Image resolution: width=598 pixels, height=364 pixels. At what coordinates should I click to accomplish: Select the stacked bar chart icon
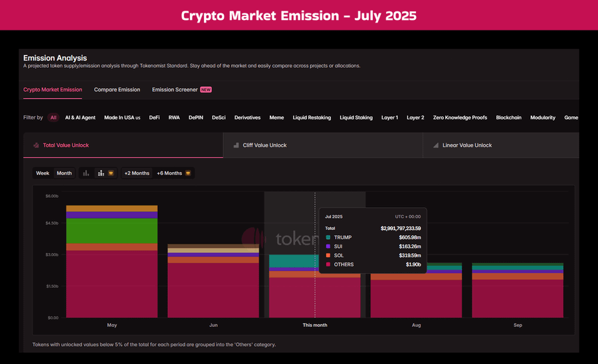[x=101, y=173]
